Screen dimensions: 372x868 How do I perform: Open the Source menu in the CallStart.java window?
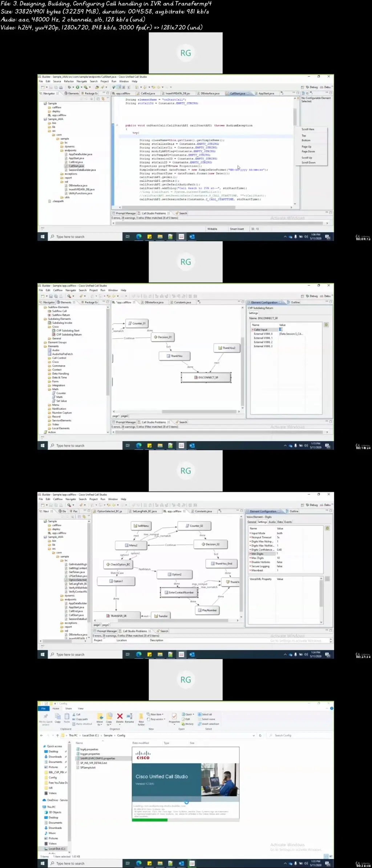coord(57,81)
